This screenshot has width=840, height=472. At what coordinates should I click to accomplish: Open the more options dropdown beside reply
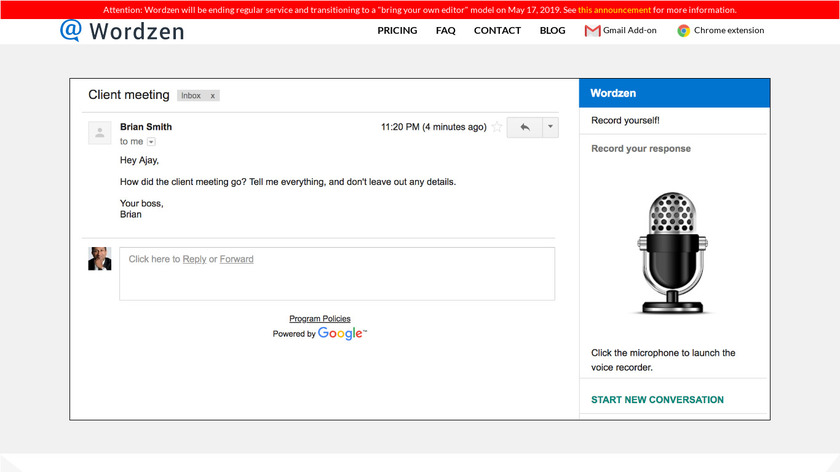[549, 127]
